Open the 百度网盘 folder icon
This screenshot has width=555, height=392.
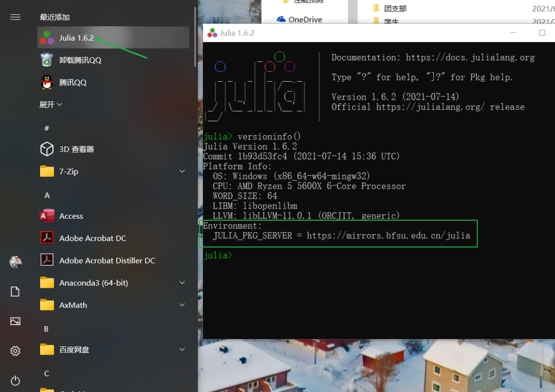point(47,350)
